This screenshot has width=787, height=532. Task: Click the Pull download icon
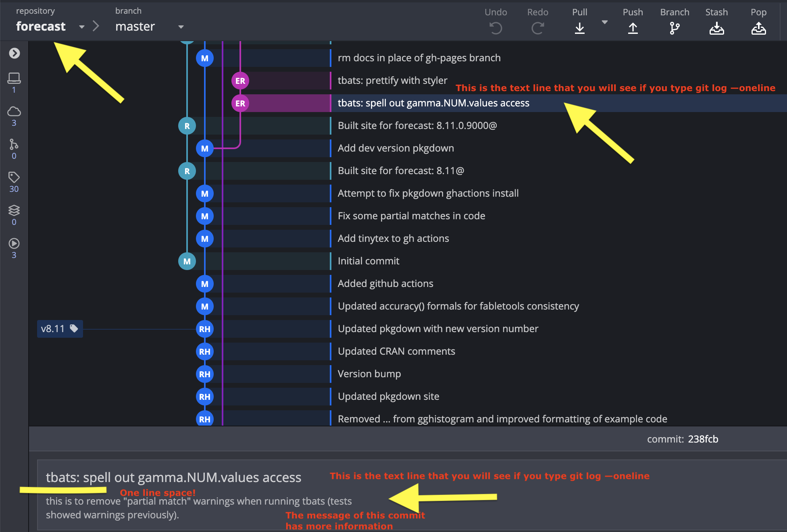coord(579,28)
